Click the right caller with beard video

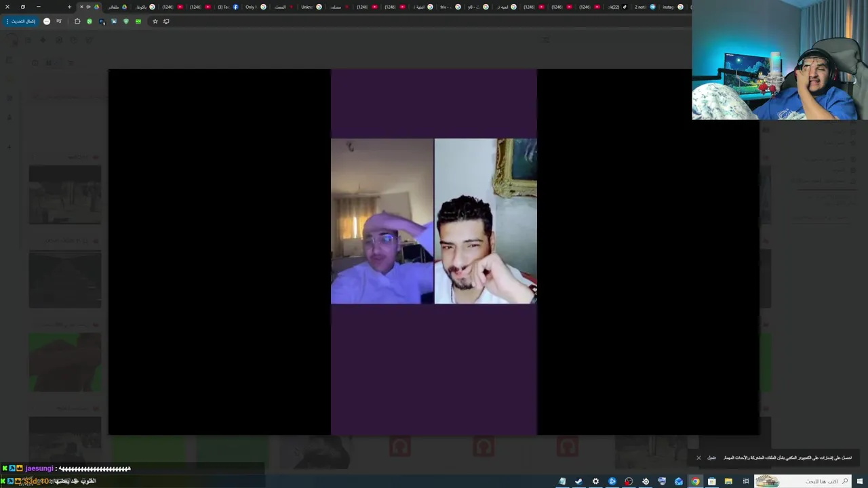(x=486, y=221)
